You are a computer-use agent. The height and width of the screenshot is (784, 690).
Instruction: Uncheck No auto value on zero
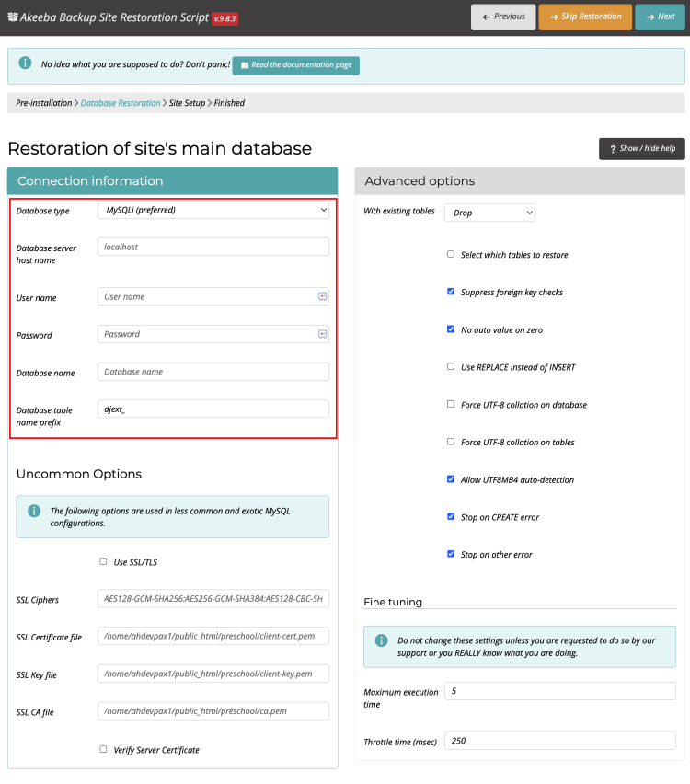point(451,329)
